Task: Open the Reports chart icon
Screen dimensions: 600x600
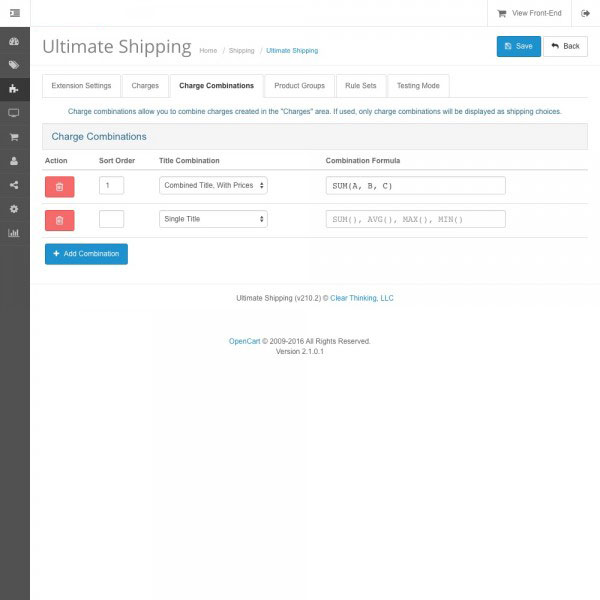Action: tap(14, 233)
